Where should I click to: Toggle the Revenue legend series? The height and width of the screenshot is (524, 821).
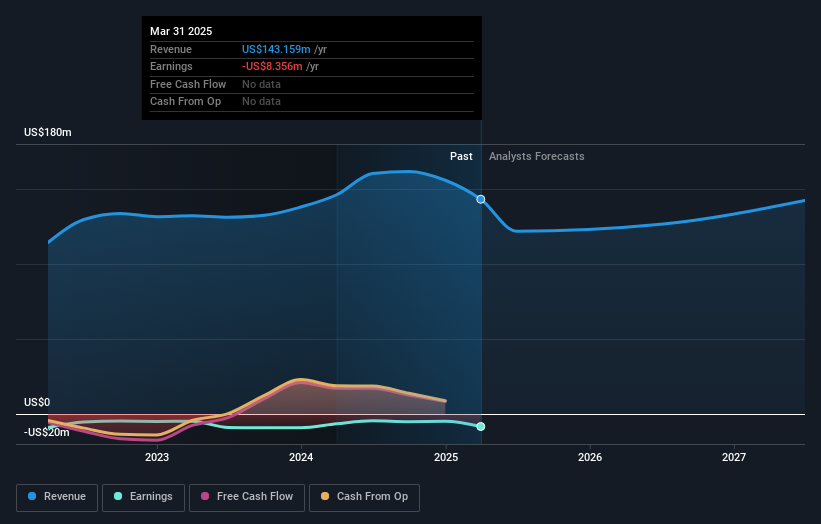(57, 497)
